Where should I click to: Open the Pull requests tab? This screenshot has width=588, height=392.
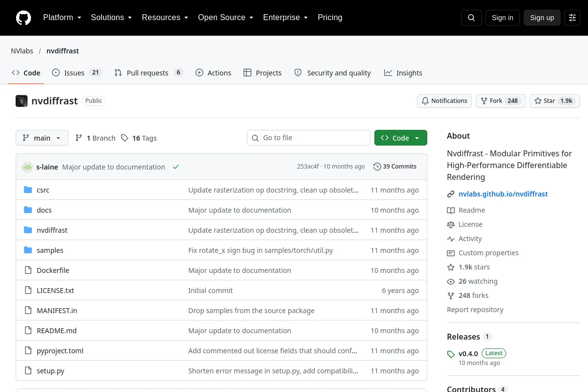(x=148, y=73)
